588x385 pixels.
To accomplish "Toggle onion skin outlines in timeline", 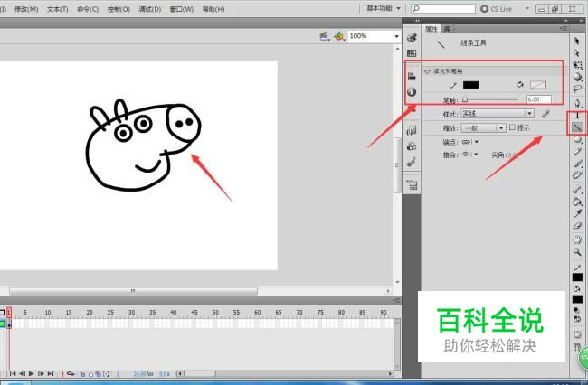I will click(90, 374).
